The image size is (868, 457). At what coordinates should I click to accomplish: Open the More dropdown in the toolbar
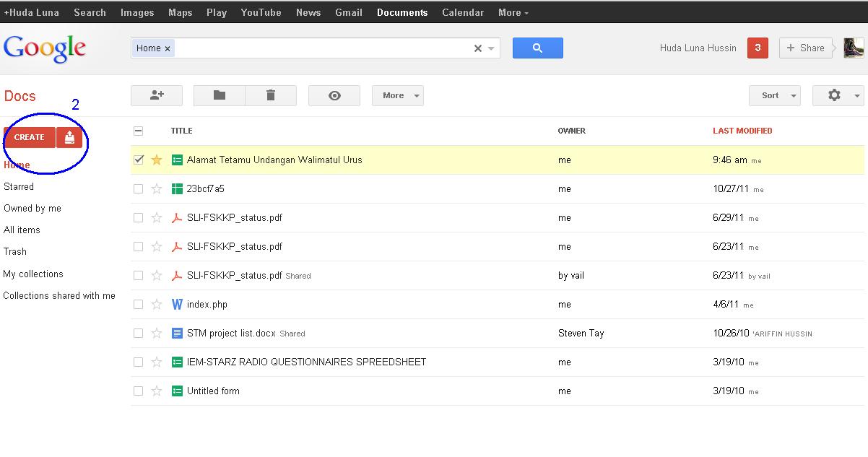397,95
